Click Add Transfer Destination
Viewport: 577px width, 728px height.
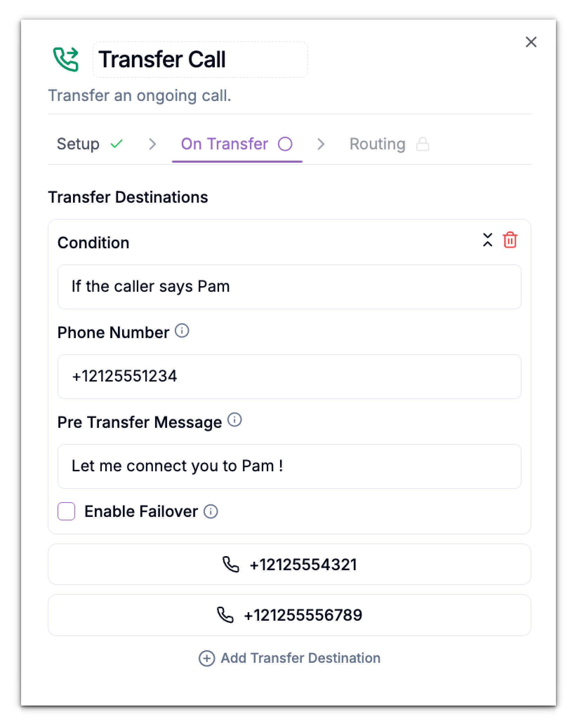[300, 658]
